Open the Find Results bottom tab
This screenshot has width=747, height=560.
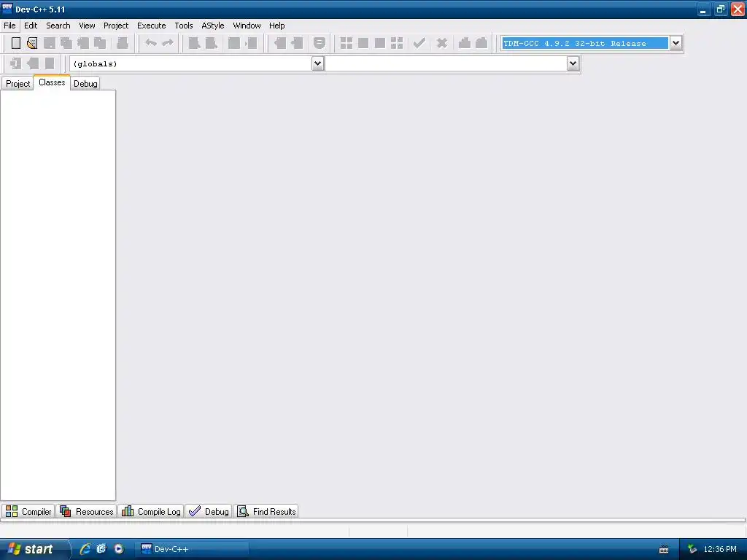pos(266,511)
